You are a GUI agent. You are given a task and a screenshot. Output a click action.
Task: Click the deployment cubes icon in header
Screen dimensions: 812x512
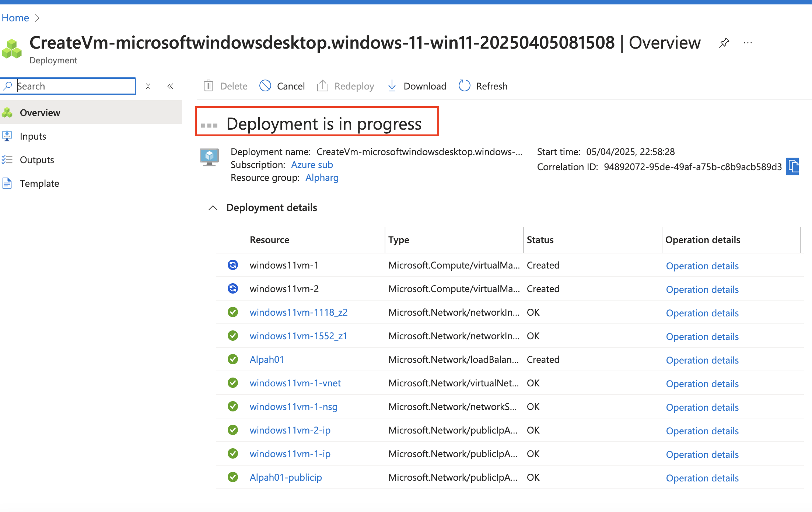12,49
